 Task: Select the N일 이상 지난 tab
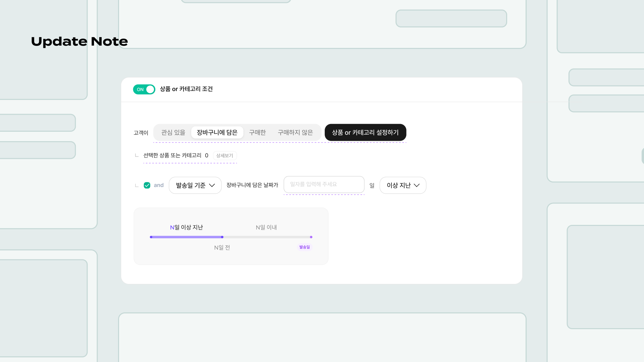click(x=186, y=227)
